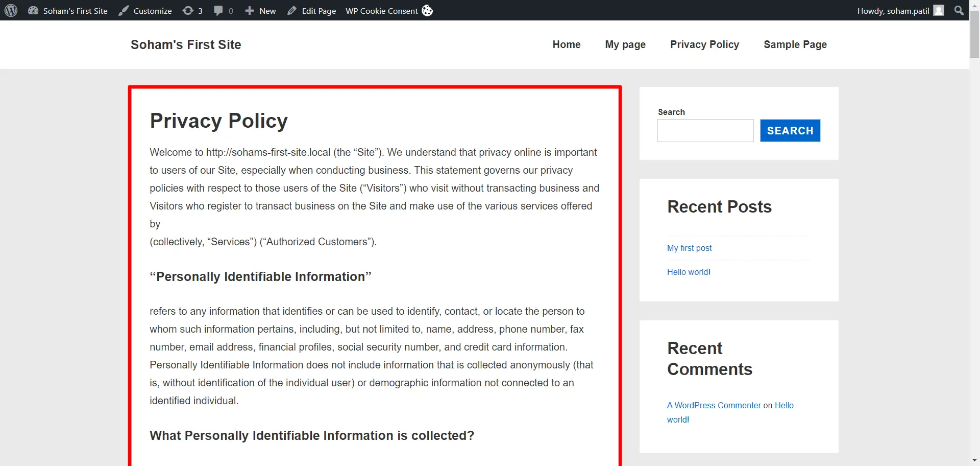The width and height of the screenshot is (980, 466).
Task: Open the Howdy, soham.patil account dropdown
Action: 892,10
